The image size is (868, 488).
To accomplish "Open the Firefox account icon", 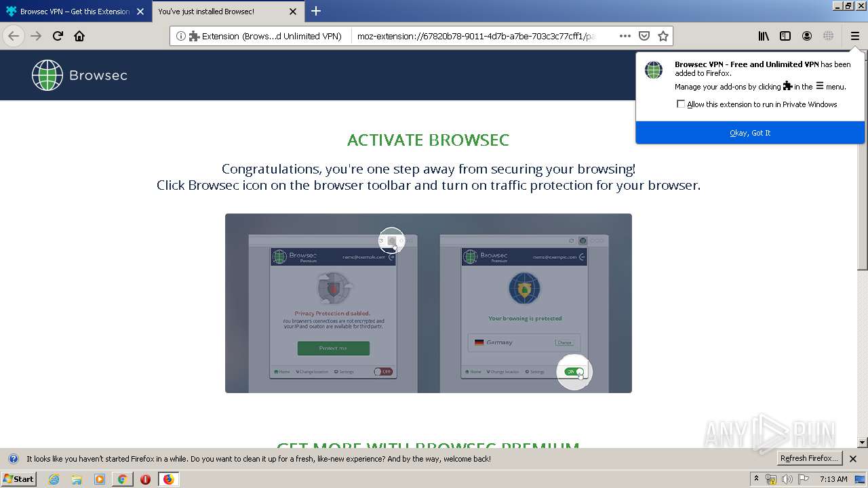I will coord(807,36).
